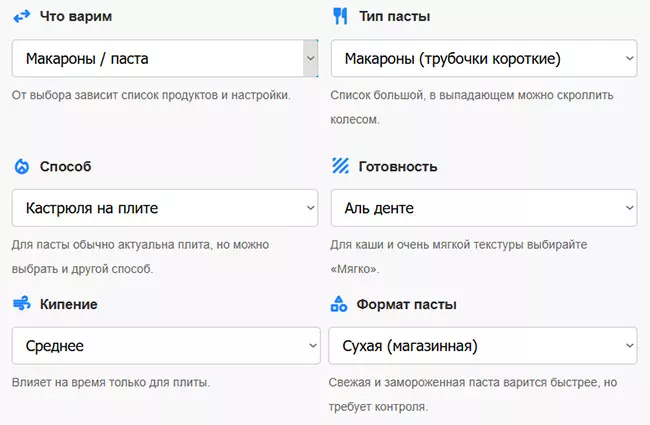Open the Что варим dropdown showing Макароны / паста
The image size is (650, 425).
165,58
